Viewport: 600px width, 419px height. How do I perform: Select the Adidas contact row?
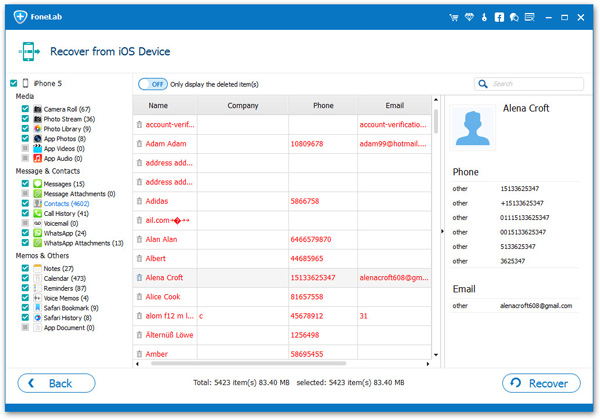tap(282, 201)
